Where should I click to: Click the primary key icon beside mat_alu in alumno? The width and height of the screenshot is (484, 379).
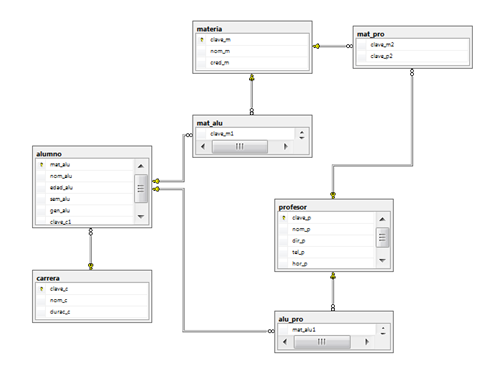41,165
